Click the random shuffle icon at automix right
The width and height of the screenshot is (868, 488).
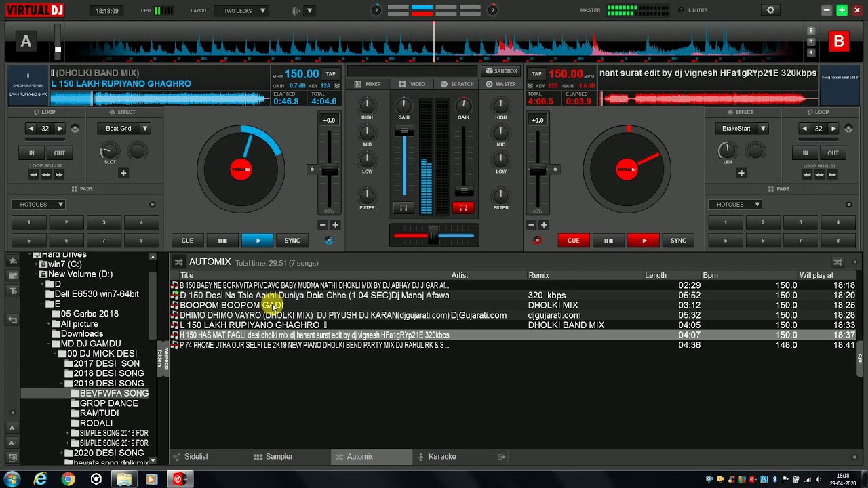coord(838,262)
